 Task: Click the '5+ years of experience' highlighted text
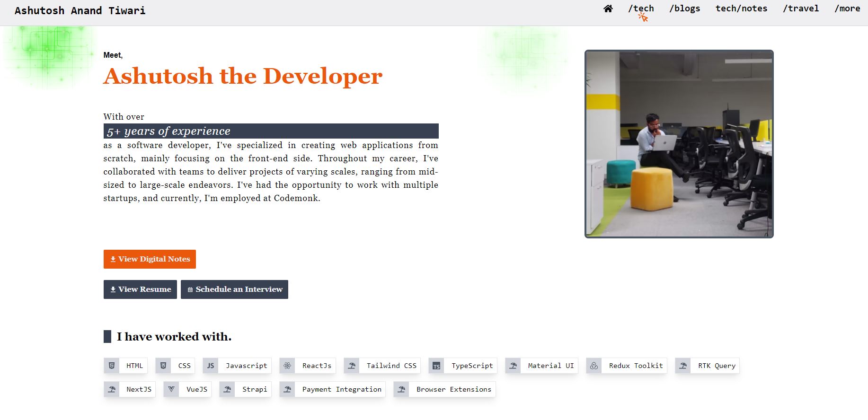click(x=168, y=131)
